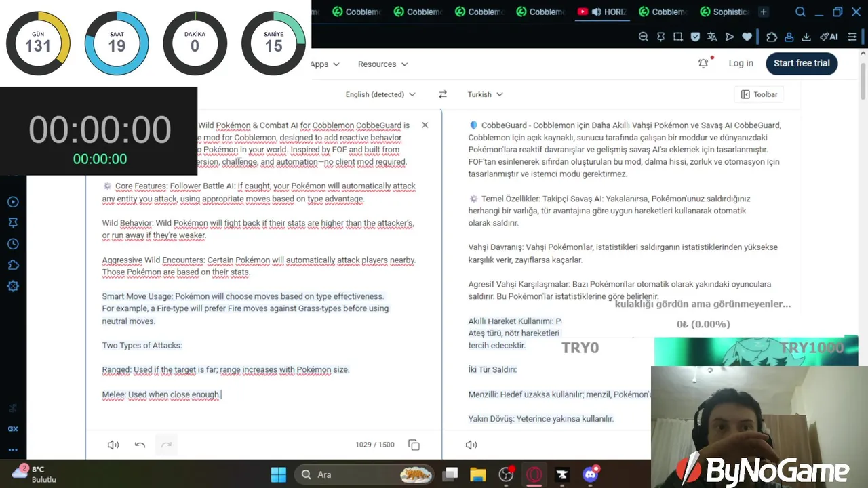
Task: Open the privacy shield icon
Action: pyautogui.click(x=695, y=37)
